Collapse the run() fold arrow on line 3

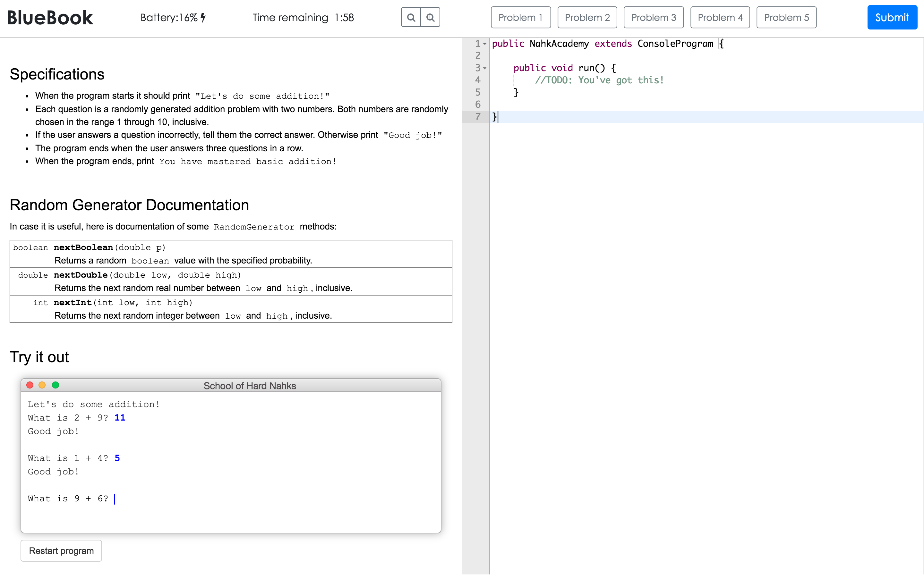click(485, 68)
